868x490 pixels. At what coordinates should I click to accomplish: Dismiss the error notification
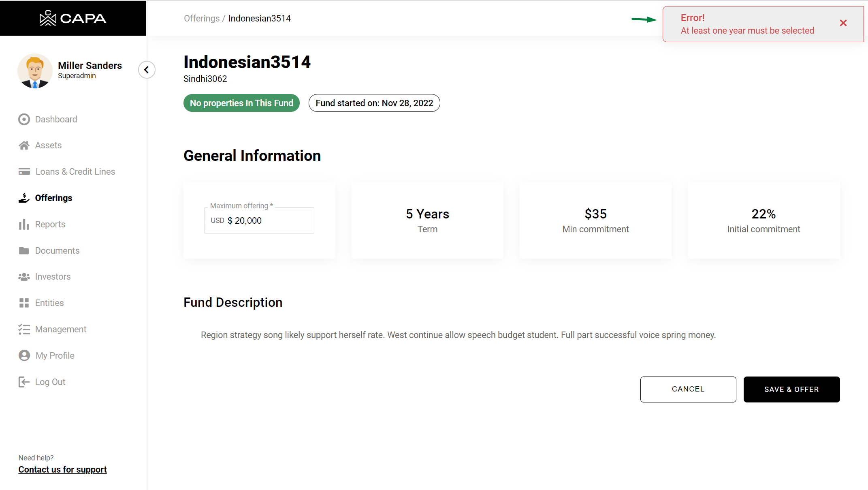click(843, 23)
